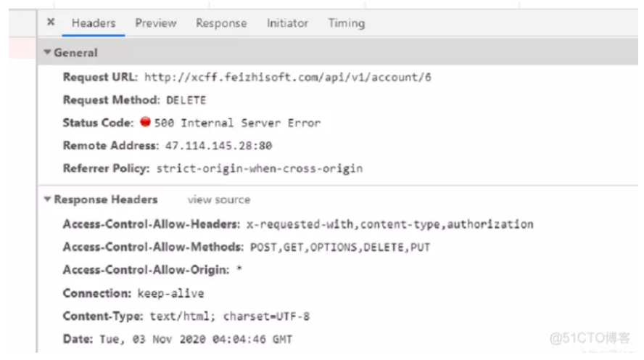This screenshot has height=360, width=644.
Task: Select the Request URL value
Action: tap(287, 77)
